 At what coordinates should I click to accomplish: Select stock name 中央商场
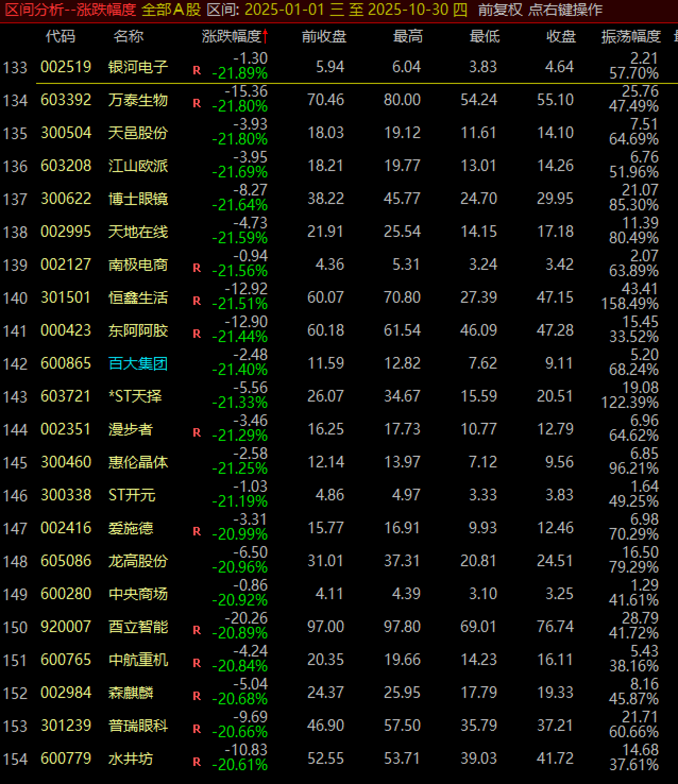(x=138, y=594)
